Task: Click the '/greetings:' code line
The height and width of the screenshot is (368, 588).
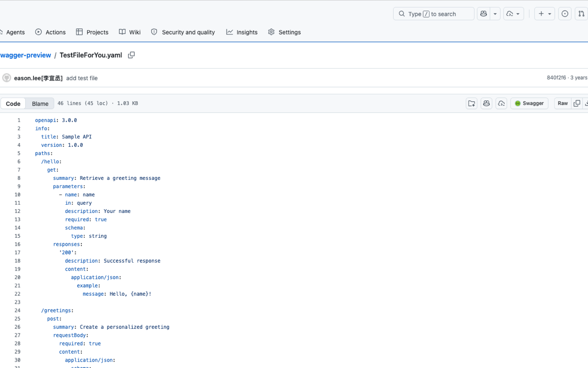Action: tap(57, 310)
